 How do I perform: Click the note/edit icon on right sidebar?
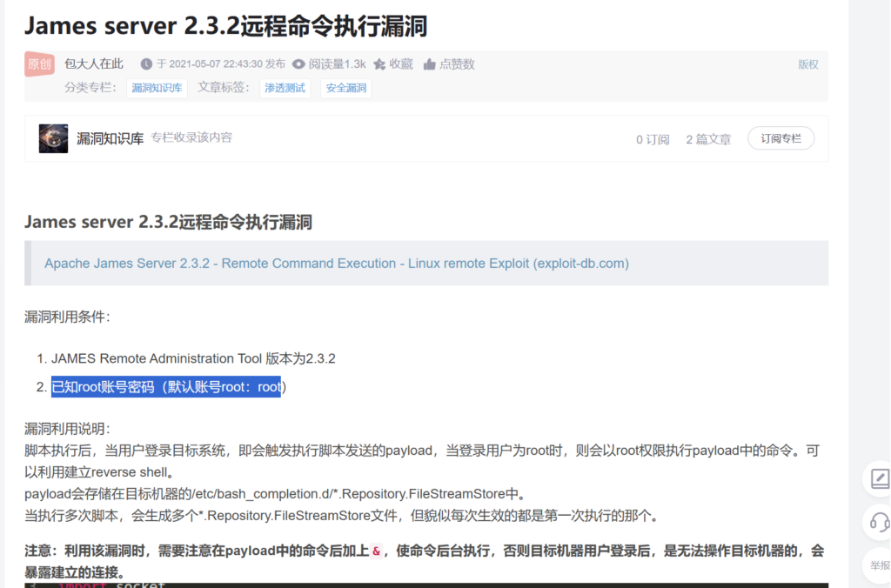point(880,478)
